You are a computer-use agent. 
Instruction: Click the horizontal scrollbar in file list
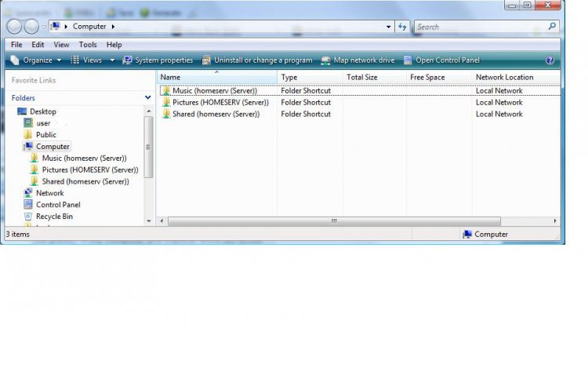(333, 221)
